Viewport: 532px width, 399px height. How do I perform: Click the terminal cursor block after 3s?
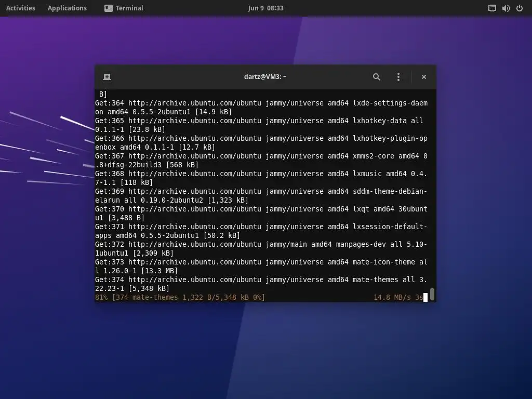425,298
